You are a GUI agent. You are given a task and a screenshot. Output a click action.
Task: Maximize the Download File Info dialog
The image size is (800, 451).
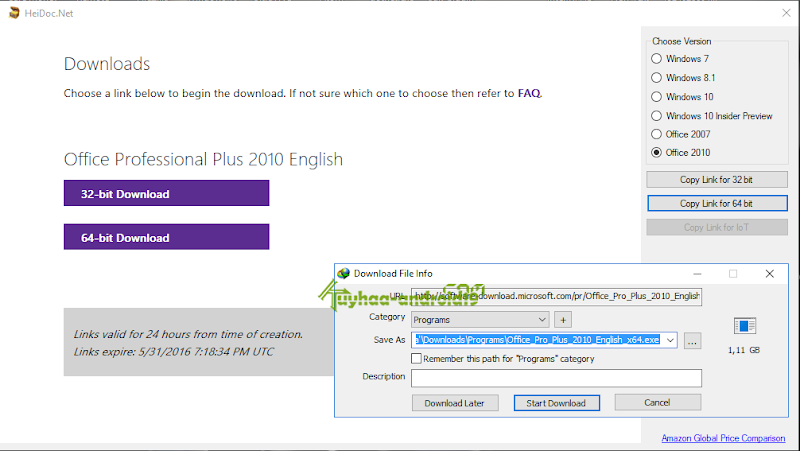click(x=733, y=274)
